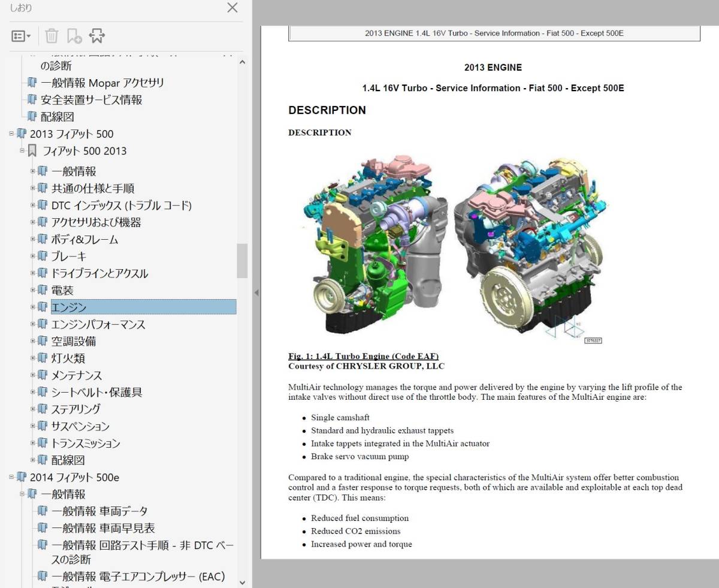Click the find current bookmark icon
The height and width of the screenshot is (588, 719).
[x=97, y=36]
